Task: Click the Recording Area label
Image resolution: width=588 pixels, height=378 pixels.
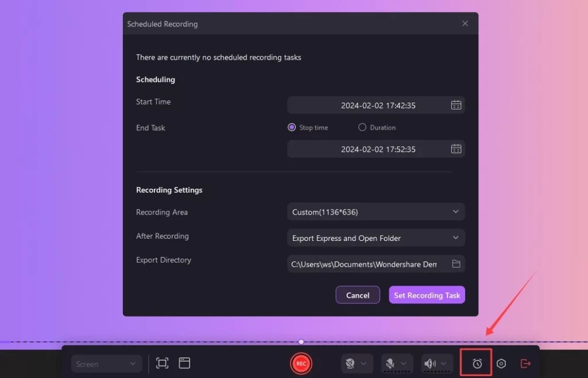Action: tap(161, 212)
